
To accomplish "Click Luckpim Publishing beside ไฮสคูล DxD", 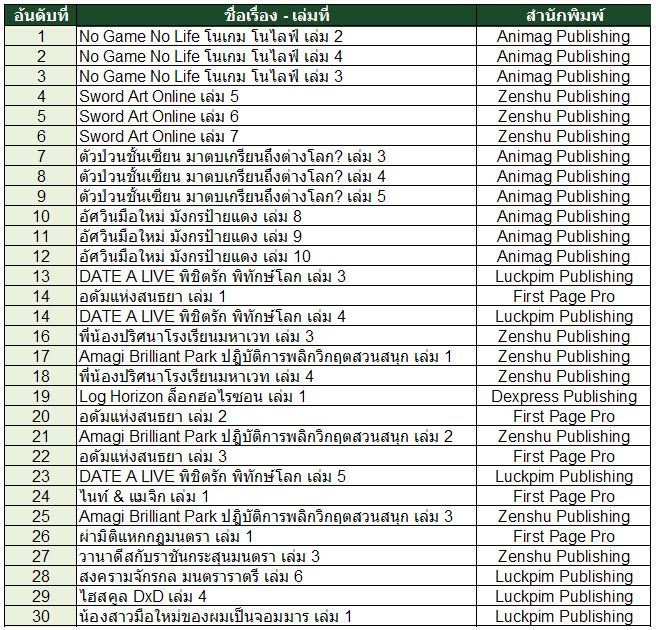I will coord(564,597).
